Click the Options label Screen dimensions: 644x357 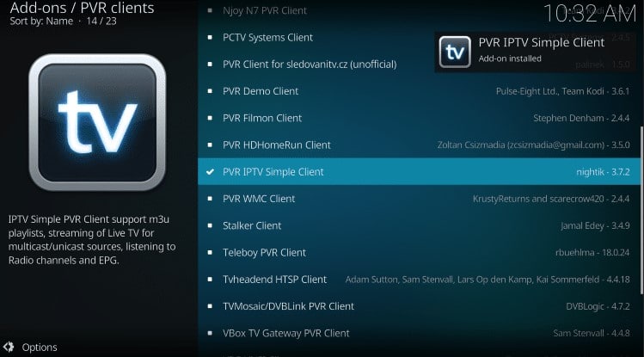[x=40, y=348]
